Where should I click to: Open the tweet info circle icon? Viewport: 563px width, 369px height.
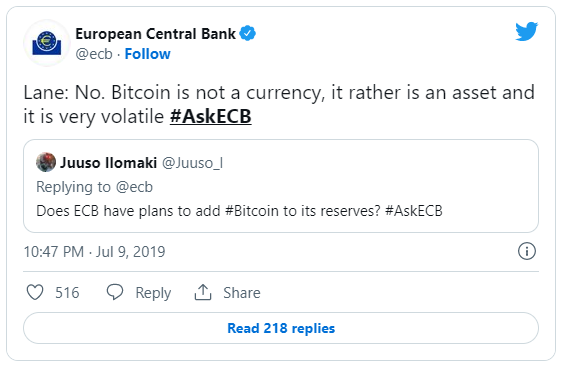(x=527, y=251)
